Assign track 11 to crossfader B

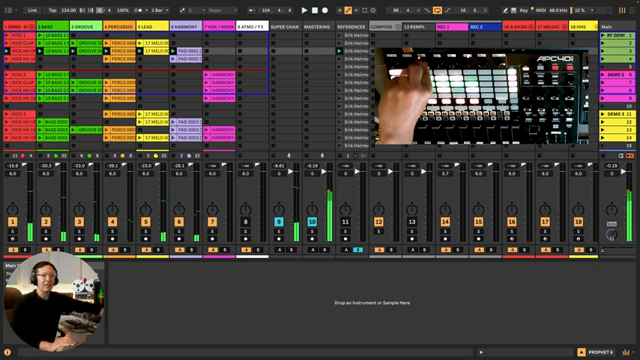click(357, 250)
